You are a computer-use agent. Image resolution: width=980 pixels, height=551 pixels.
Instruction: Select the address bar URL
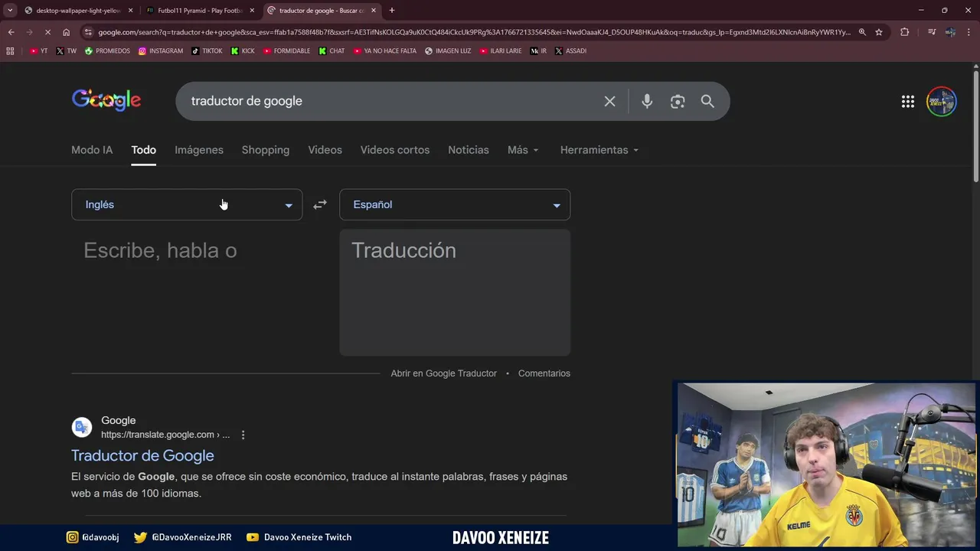pyautogui.click(x=474, y=32)
